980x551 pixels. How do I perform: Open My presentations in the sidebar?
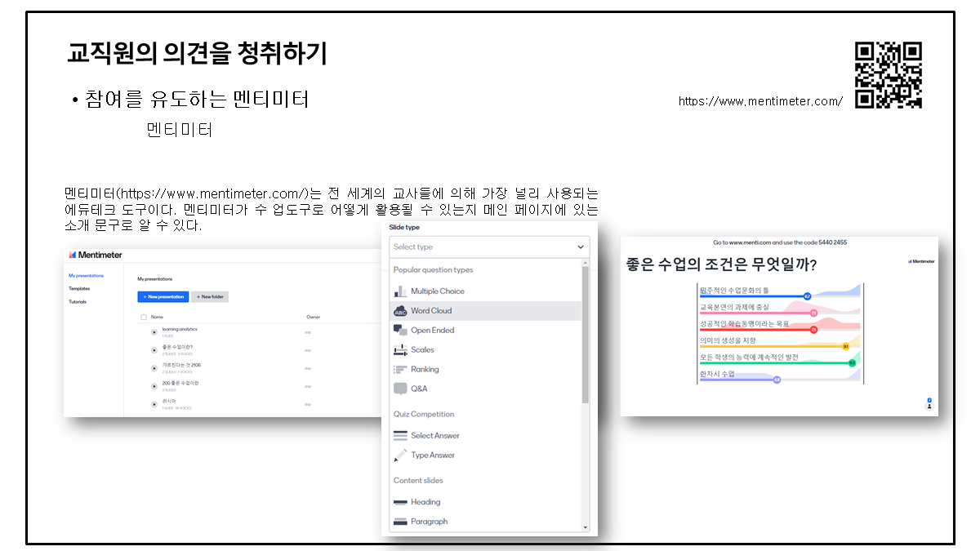86,276
